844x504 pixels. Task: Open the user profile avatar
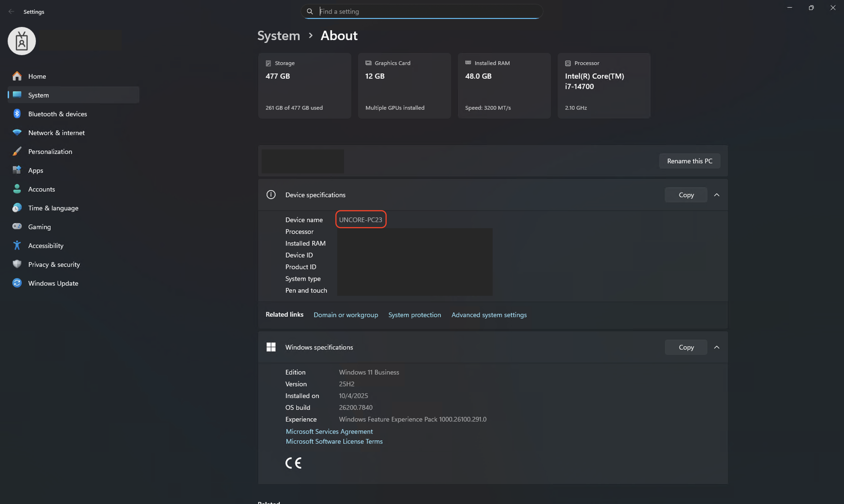(22, 41)
